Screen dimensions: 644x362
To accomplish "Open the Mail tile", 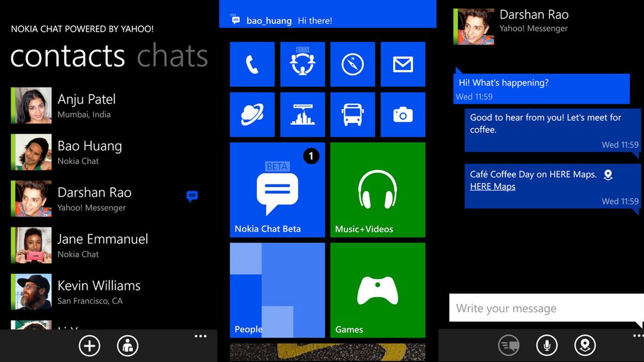I will coord(402,64).
